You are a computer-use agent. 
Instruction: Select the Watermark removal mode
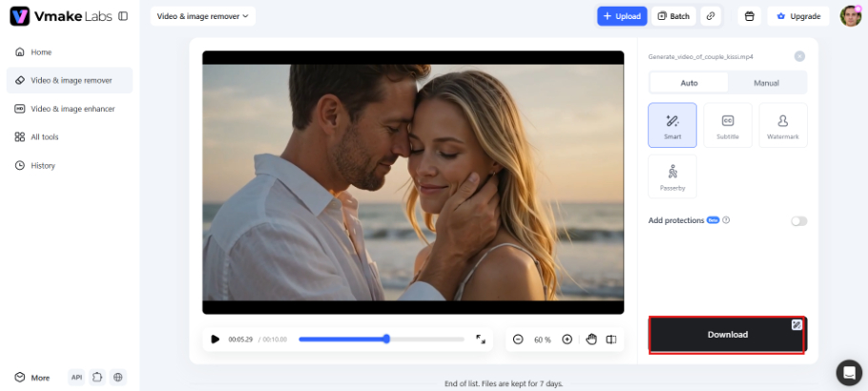(x=783, y=125)
